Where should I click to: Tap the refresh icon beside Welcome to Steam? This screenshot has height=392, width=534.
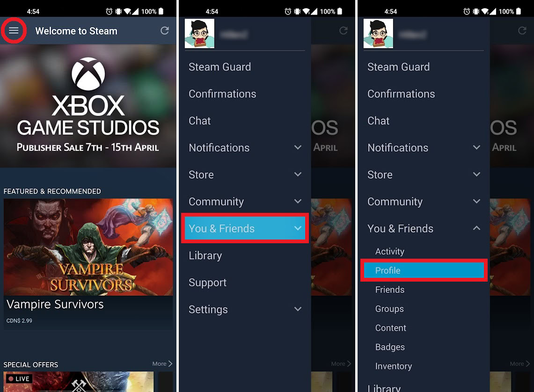[x=165, y=30]
